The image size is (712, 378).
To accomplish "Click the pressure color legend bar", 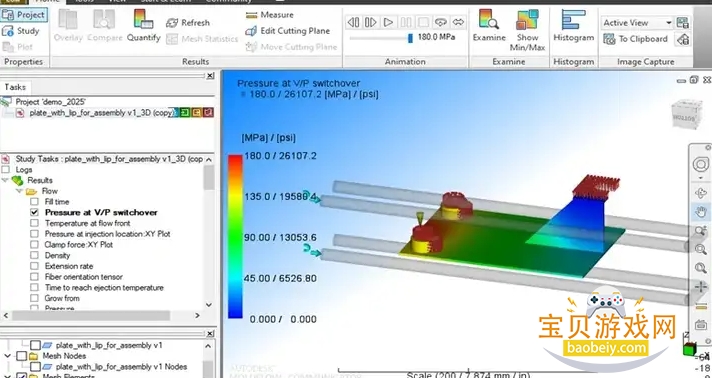I will 235,236.
